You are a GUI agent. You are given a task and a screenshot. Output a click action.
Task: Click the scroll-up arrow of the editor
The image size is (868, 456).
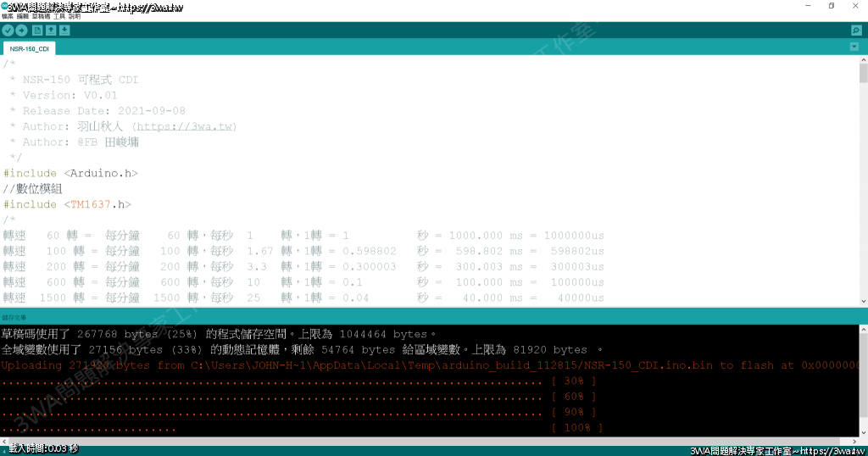coord(863,59)
